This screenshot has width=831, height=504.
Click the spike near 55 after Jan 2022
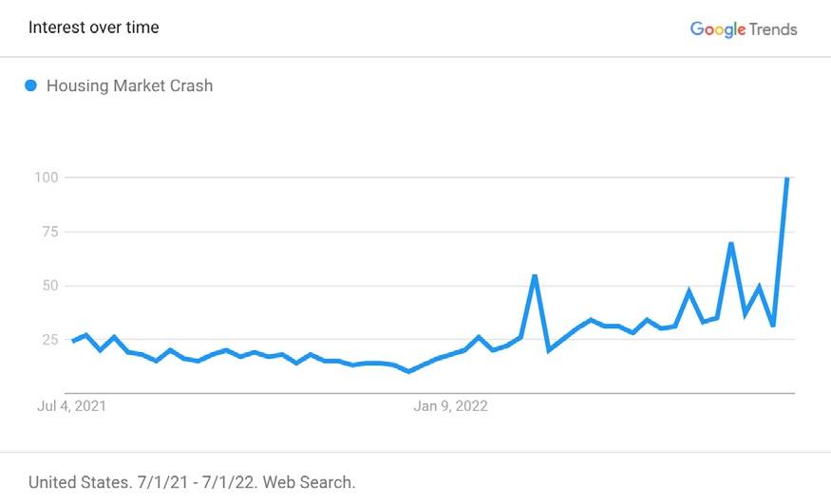[x=535, y=276]
